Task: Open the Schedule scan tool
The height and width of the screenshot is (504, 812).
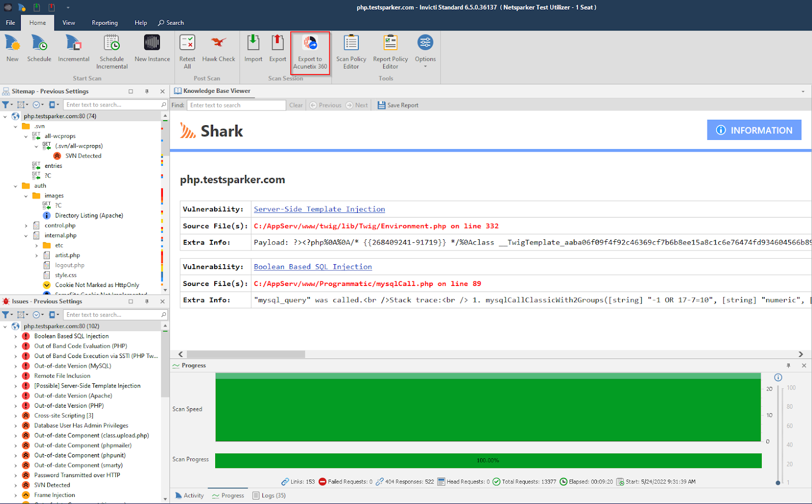Action: (x=39, y=49)
